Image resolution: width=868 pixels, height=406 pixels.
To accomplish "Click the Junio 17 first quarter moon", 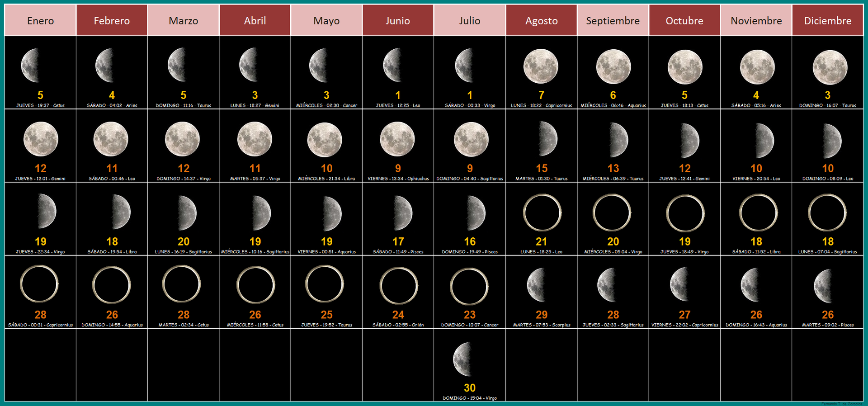I will tap(403, 213).
